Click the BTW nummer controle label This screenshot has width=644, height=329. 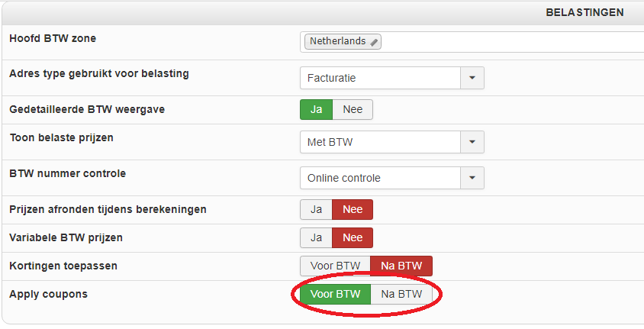click(67, 174)
